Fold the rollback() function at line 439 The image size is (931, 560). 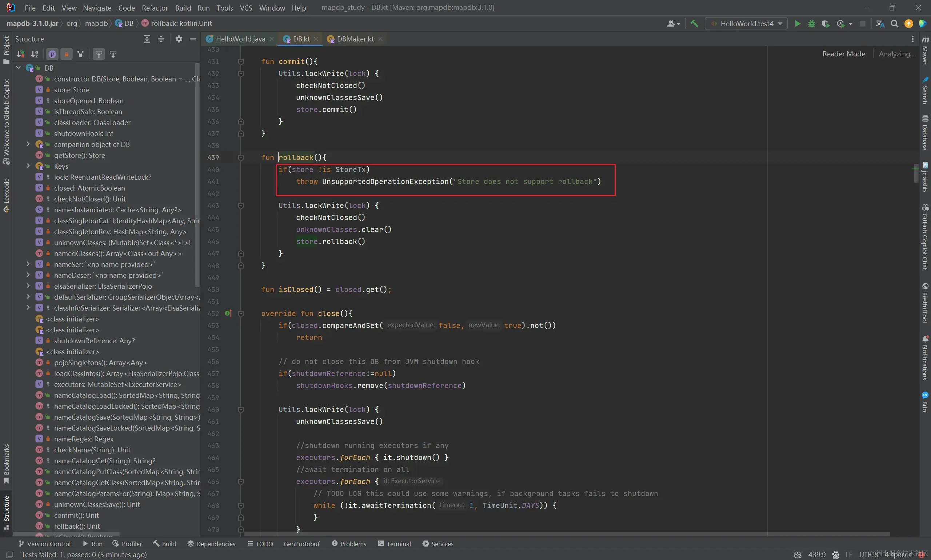pos(241,158)
